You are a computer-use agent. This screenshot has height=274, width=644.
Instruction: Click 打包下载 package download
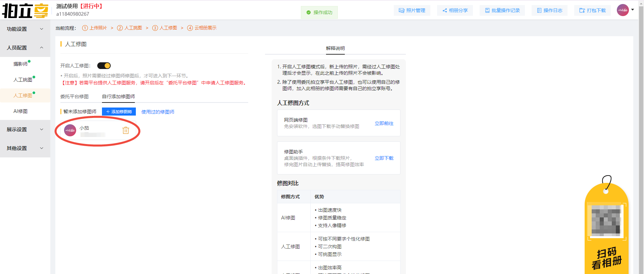point(593,10)
